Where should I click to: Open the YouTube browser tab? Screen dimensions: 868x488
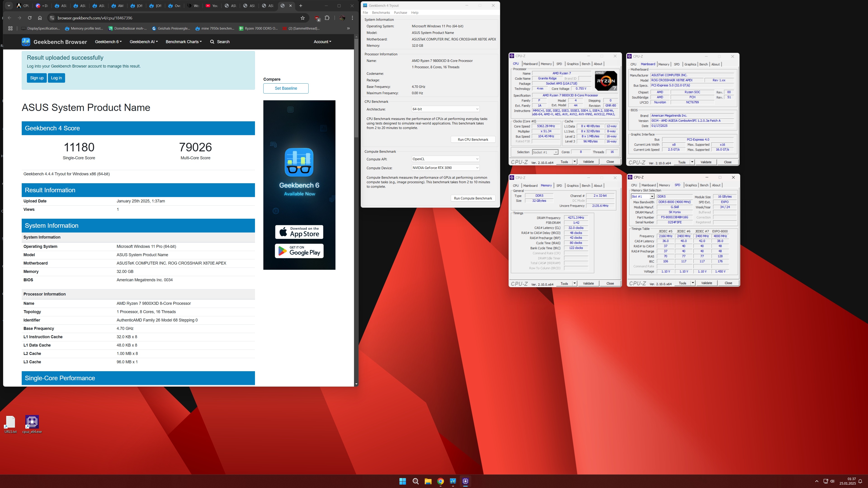(x=212, y=6)
